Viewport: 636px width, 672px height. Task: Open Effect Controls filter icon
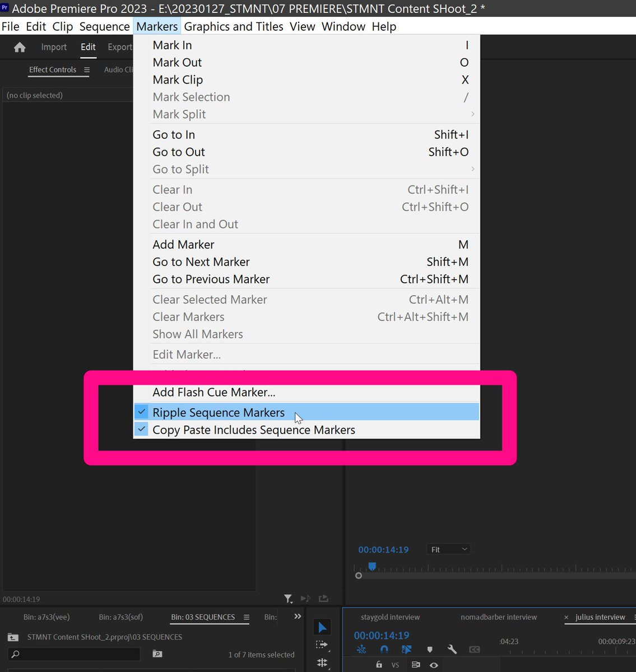pos(288,599)
